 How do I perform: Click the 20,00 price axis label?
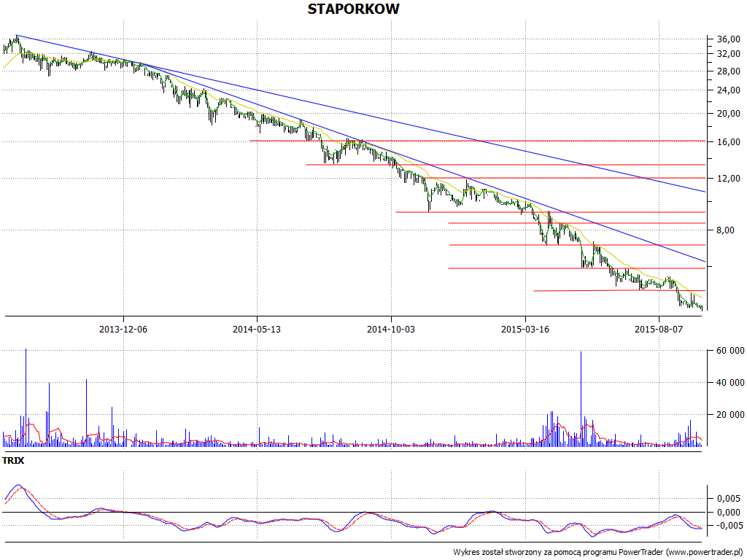coord(729,114)
